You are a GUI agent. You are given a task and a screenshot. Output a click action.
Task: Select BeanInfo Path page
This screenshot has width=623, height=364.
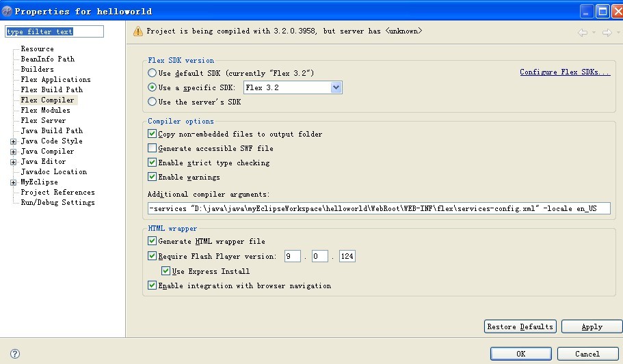pos(48,59)
